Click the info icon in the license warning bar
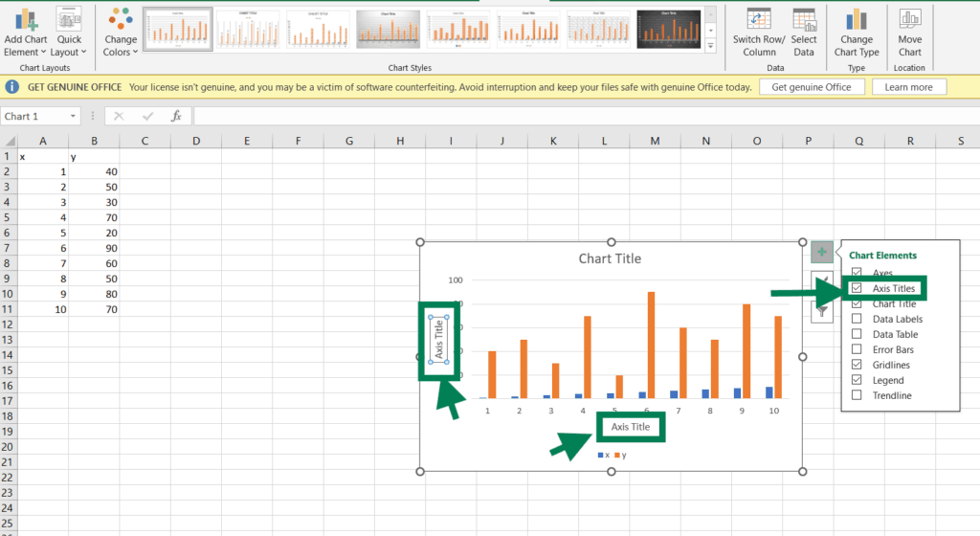This screenshot has height=536, width=980. coord(12,87)
